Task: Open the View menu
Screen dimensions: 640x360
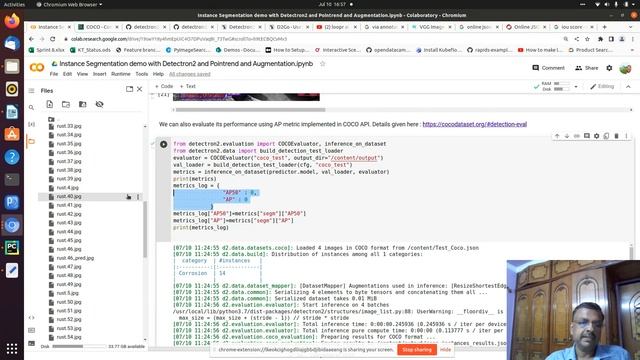Action: coord(82,74)
